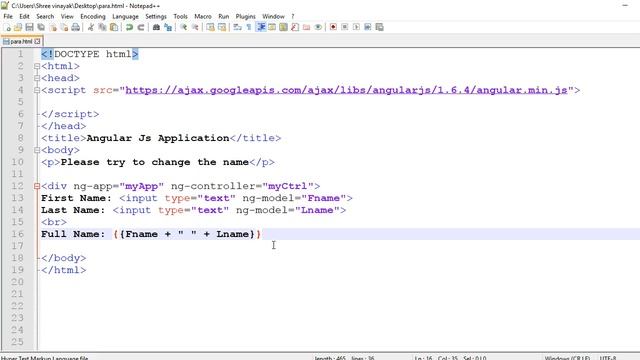
Task: Open the Replace dialog icon
Action: point(168,27)
